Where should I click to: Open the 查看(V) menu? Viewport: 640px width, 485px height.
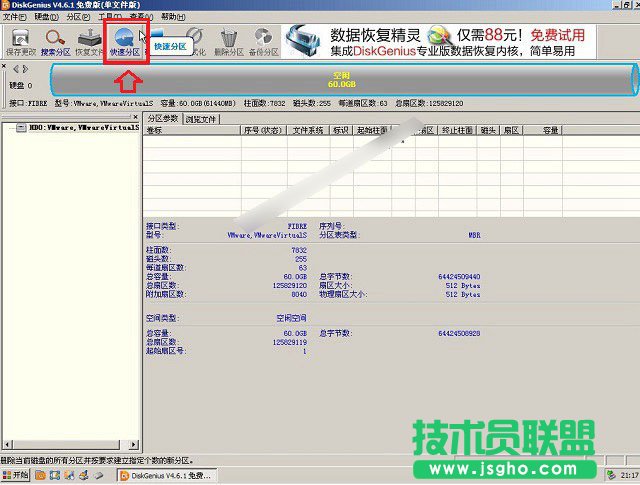click(x=141, y=17)
